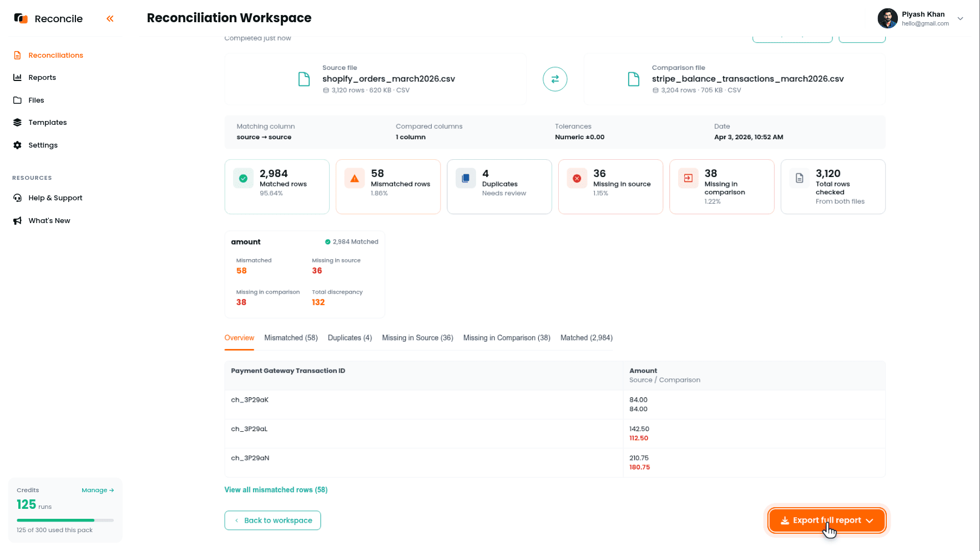Select the Overview tab

pos(239,338)
